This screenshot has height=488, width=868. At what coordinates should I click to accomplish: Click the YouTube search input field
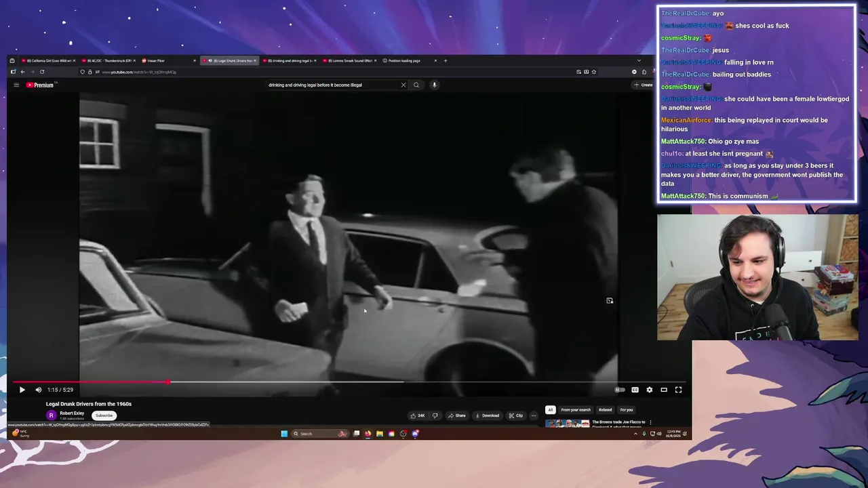[331, 85]
